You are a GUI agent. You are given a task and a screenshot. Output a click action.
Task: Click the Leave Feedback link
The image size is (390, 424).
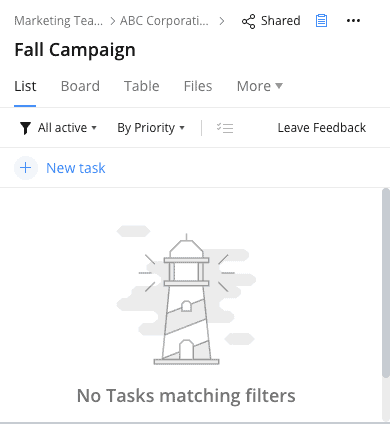tap(322, 128)
